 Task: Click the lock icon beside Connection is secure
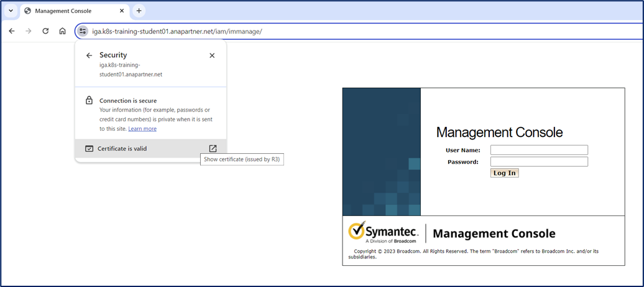[89, 101]
